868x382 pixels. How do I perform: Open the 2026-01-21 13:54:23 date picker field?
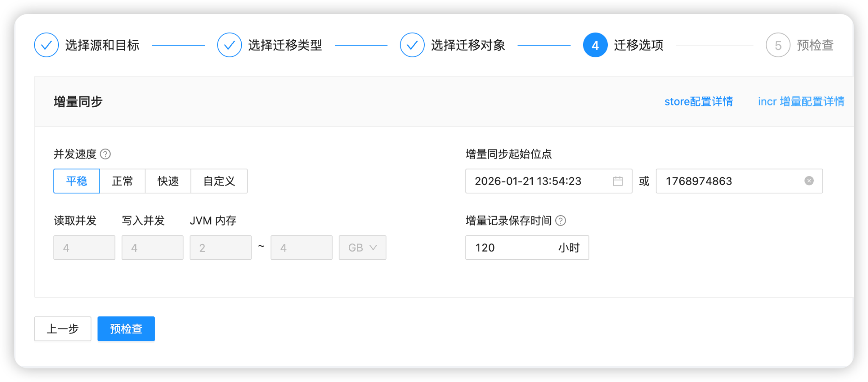[x=538, y=181]
